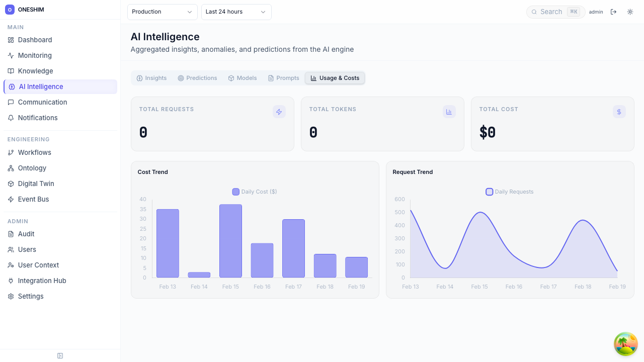Viewport: 644px width, 362px height.
Task: Switch to the Insights tab
Action: (151, 78)
